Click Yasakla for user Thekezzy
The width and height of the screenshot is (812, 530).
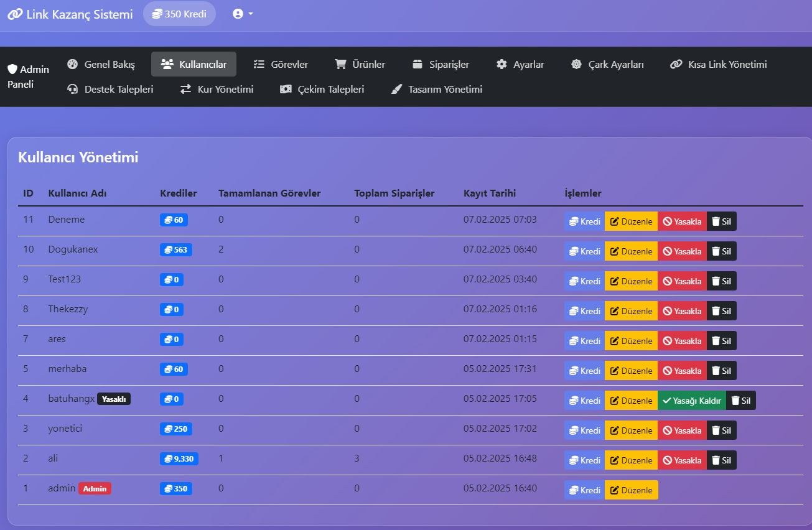tap(682, 311)
